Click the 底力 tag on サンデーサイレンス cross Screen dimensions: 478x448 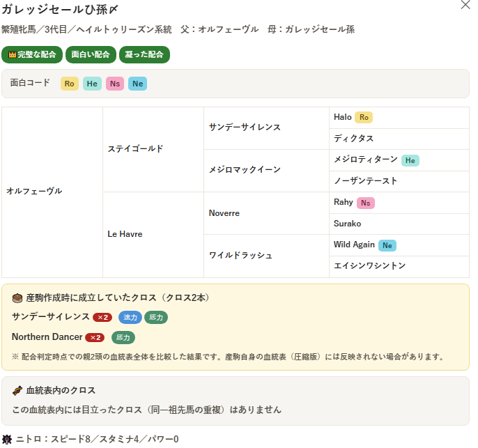click(156, 317)
